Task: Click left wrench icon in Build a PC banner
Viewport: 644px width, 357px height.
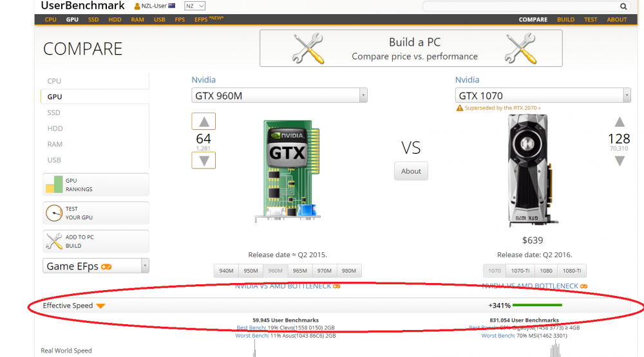Action: 308,49
